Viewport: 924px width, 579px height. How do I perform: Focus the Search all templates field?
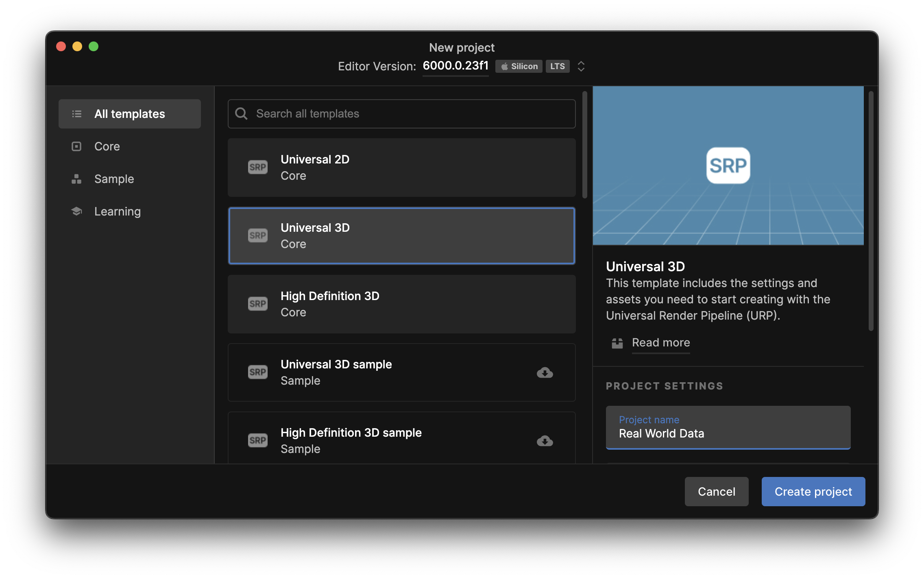pos(401,114)
